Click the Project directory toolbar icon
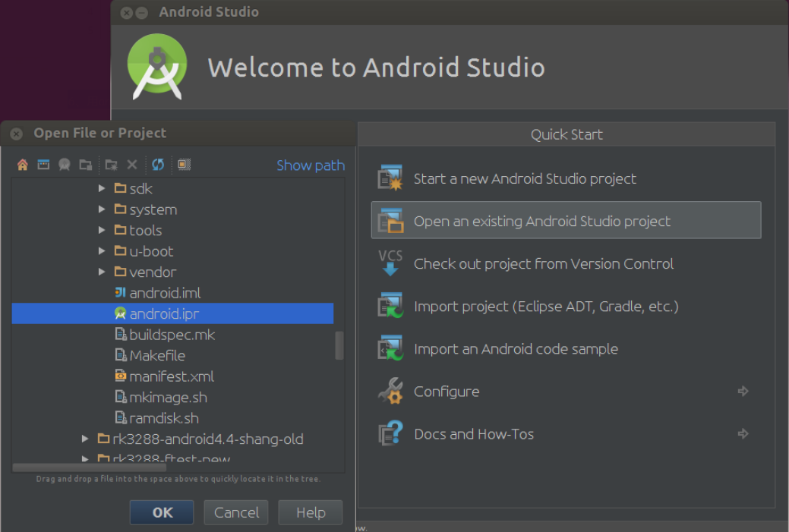 (x=65, y=165)
